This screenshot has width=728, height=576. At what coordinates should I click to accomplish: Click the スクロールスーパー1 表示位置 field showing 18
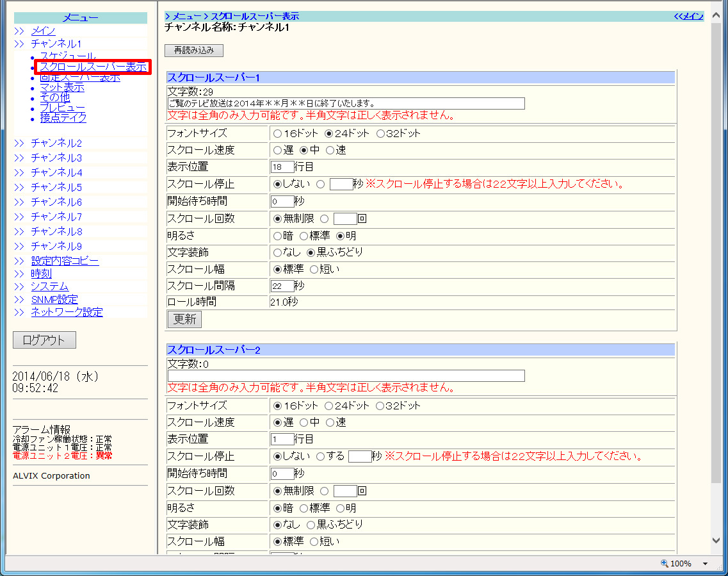[282, 167]
